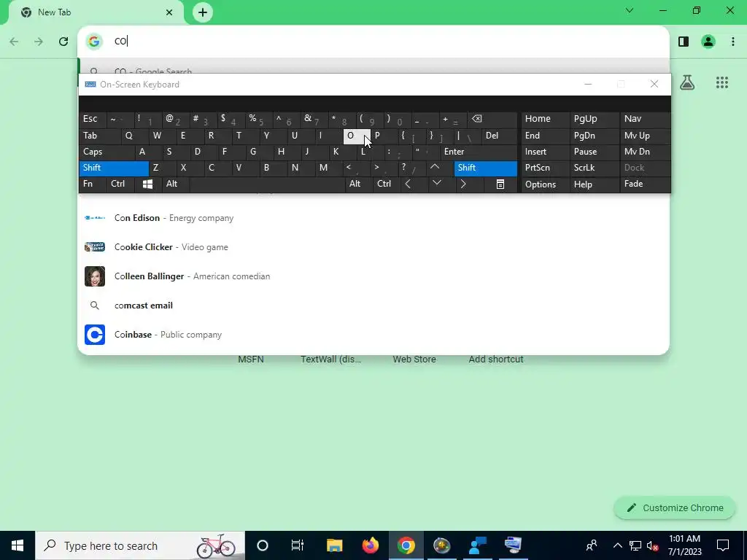Expand the system tray hidden icons chevron

pyautogui.click(x=617, y=545)
